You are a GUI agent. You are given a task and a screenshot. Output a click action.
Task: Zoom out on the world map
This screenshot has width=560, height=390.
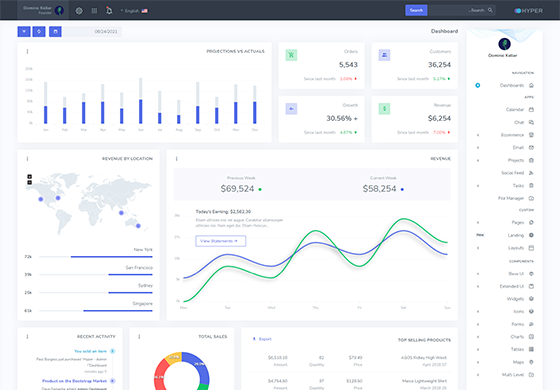tap(30, 182)
